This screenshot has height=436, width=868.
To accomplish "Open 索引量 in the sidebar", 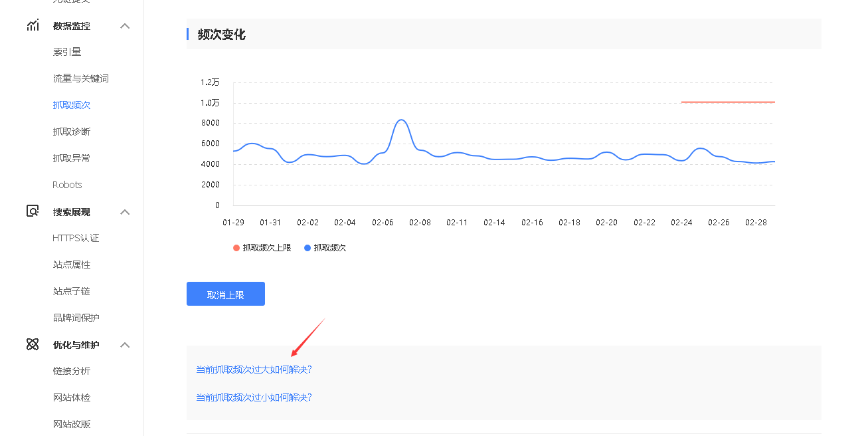I will click(67, 52).
